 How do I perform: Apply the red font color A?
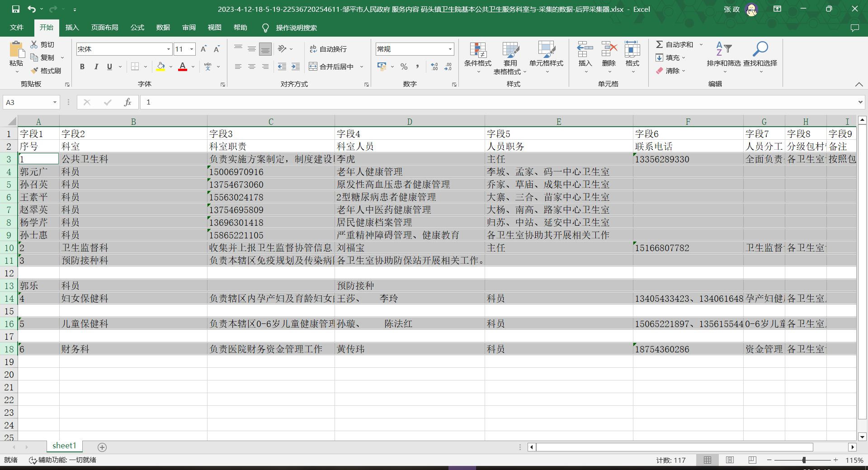point(183,66)
